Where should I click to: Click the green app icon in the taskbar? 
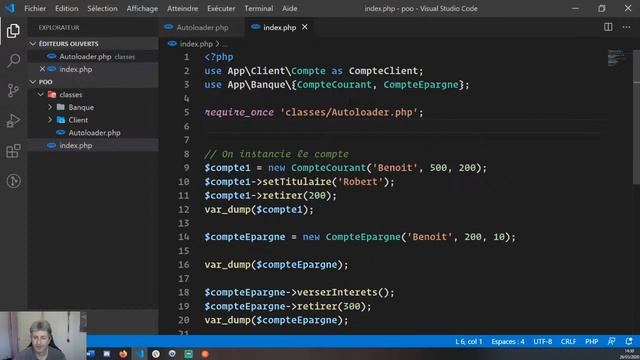(x=188, y=354)
